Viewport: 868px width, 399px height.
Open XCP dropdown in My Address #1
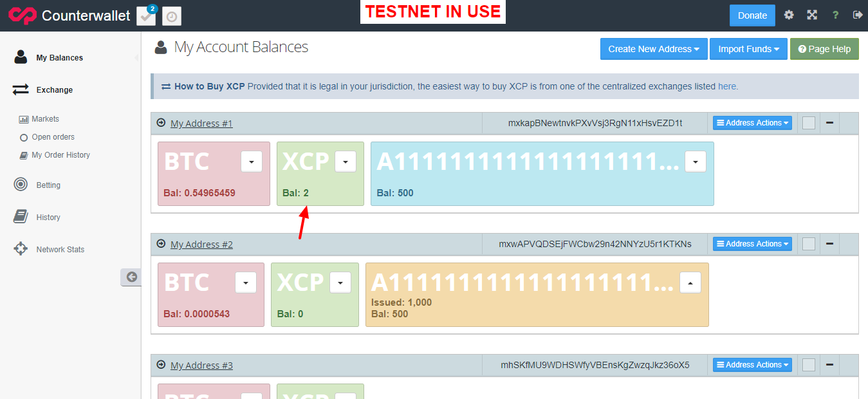(346, 162)
